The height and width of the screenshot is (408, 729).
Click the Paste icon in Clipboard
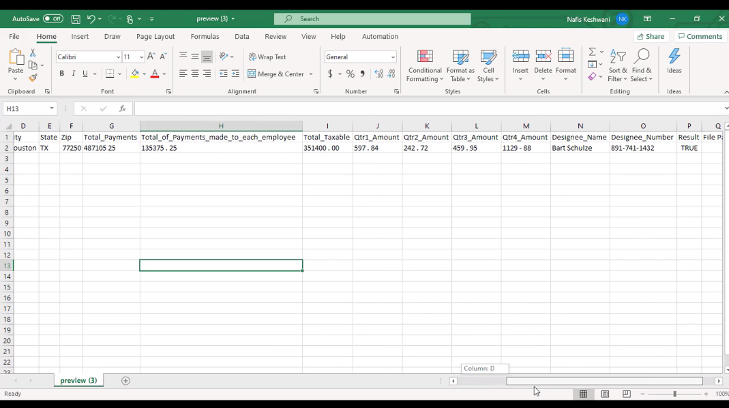(x=15, y=60)
